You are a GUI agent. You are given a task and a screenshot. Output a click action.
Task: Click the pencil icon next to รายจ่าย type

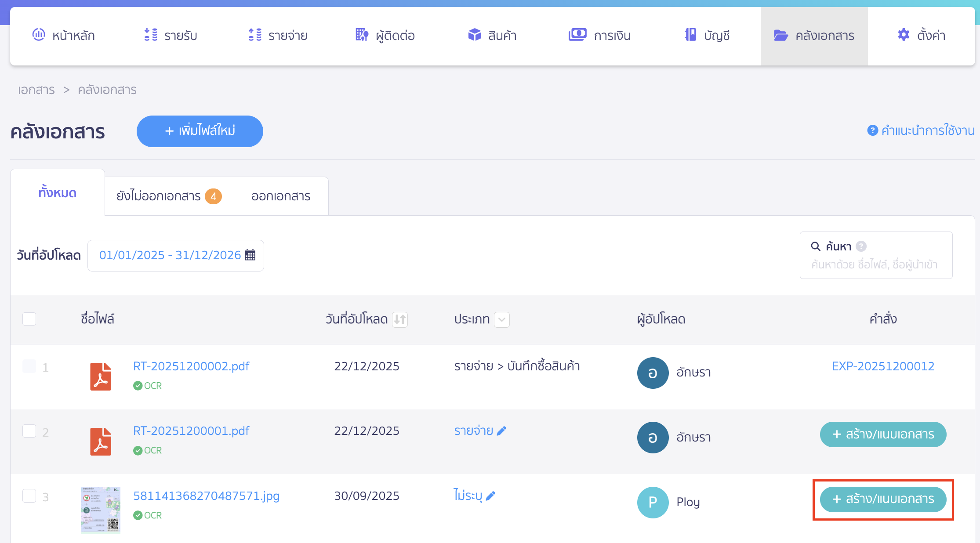(x=501, y=431)
